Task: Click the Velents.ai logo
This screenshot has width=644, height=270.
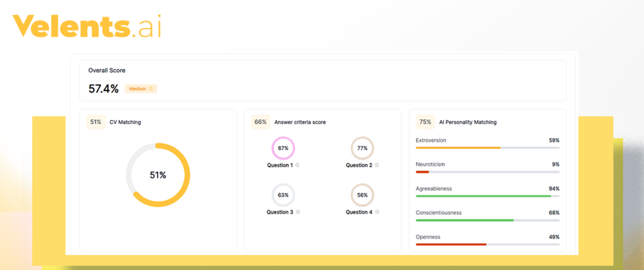Action: point(86,26)
